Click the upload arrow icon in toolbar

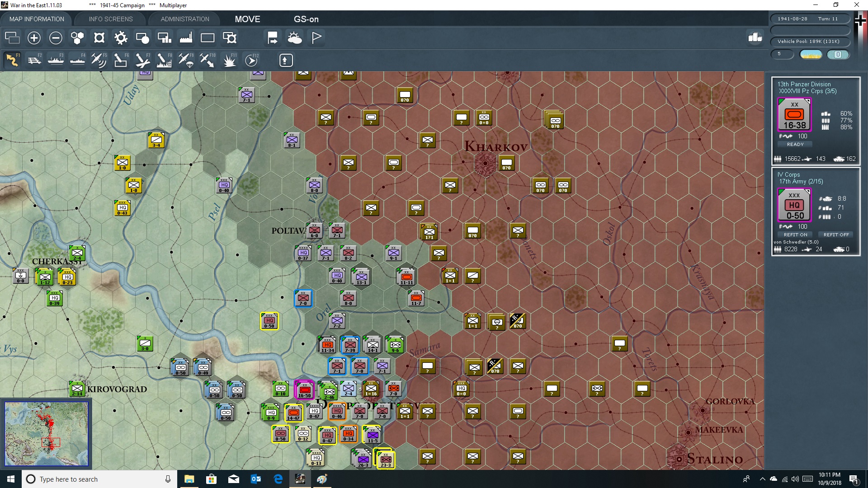coord(286,60)
